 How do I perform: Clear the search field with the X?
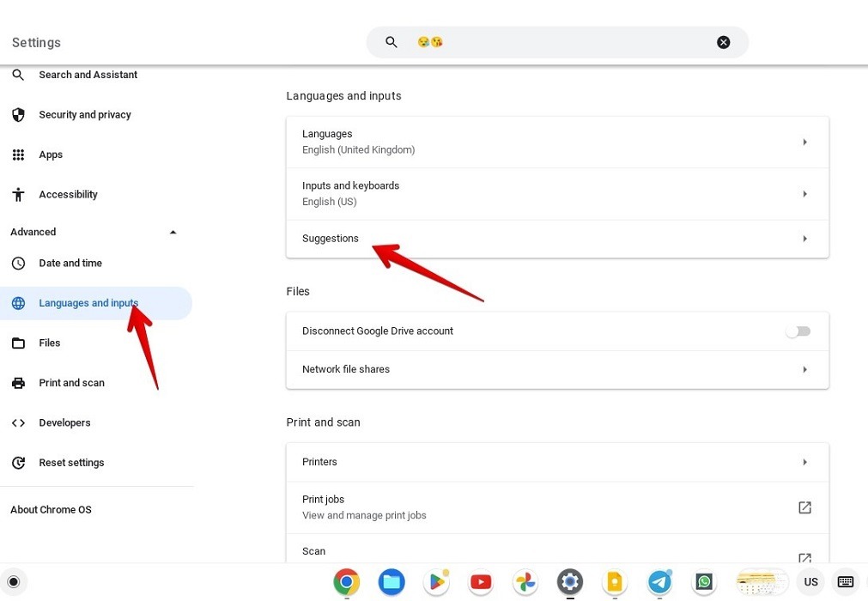[723, 41]
